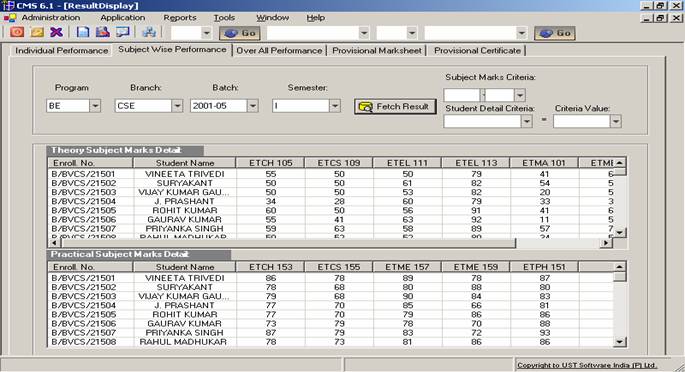Image resolution: width=685 pixels, height=372 pixels.
Task: Click the speech bubble icon in toolbar
Action: point(123,32)
